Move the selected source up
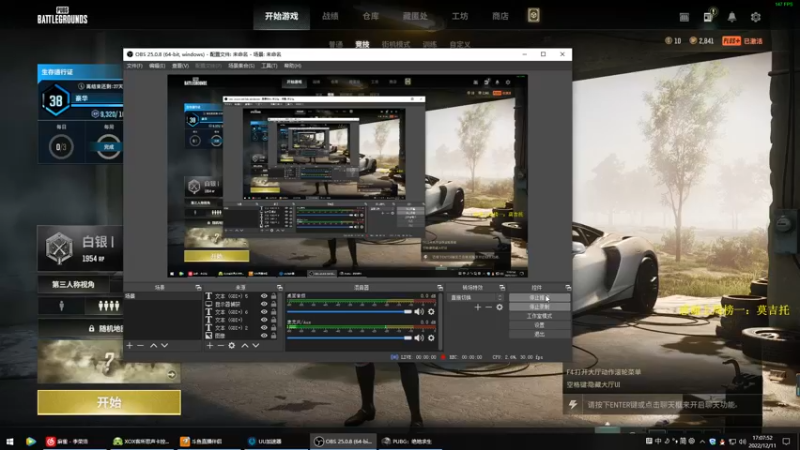800x450 pixels. point(245,345)
